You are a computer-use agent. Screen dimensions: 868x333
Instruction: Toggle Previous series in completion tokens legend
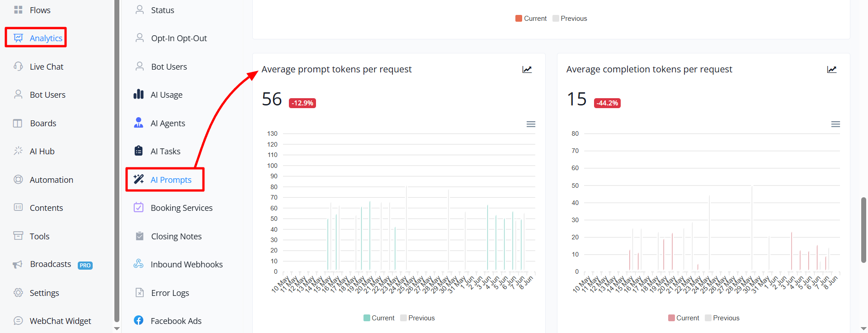722,318
